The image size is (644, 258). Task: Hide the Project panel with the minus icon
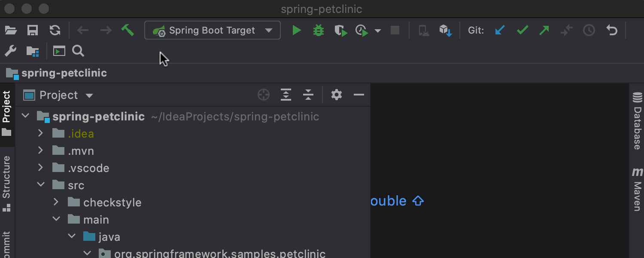[359, 95]
